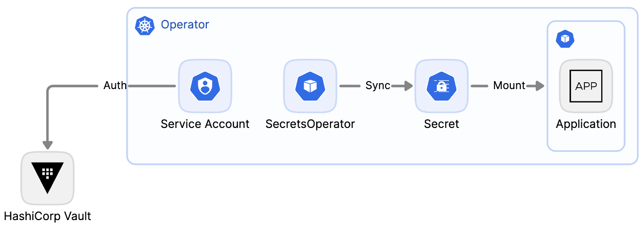
Task: Select the Secret lock icon
Action: pos(441,86)
